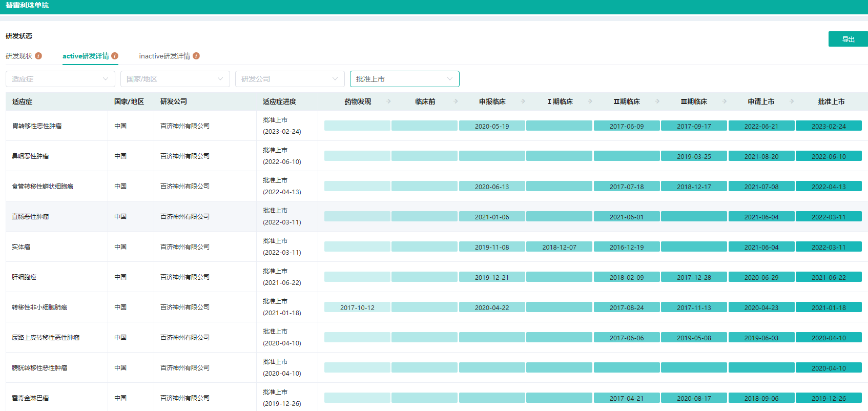Switch to the inactive研发详情 tab
Viewport: 868px width, 411px height.
coord(164,56)
